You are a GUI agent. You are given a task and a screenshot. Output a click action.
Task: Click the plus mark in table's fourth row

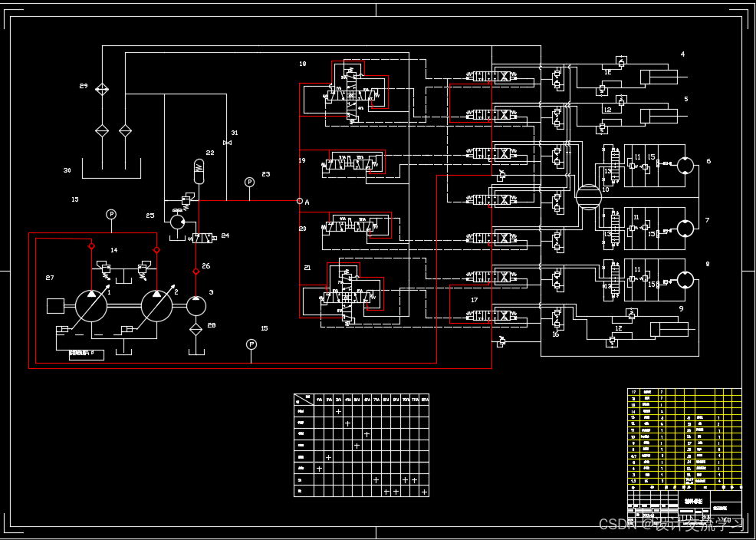tap(357, 446)
